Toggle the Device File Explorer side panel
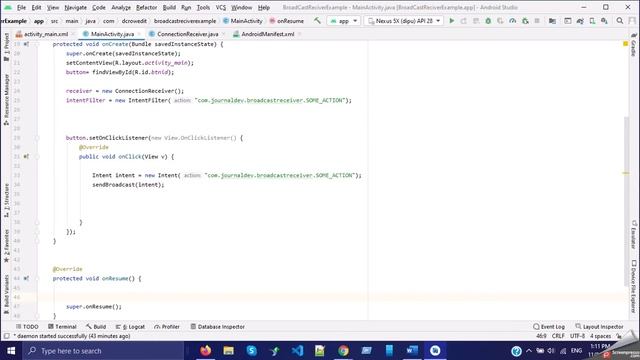The width and height of the screenshot is (640, 360). coord(633,286)
